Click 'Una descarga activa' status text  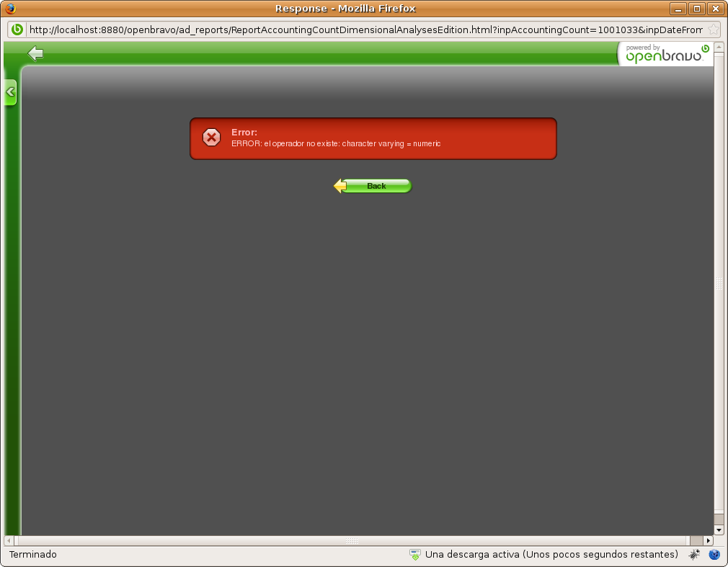coord(551,555)
